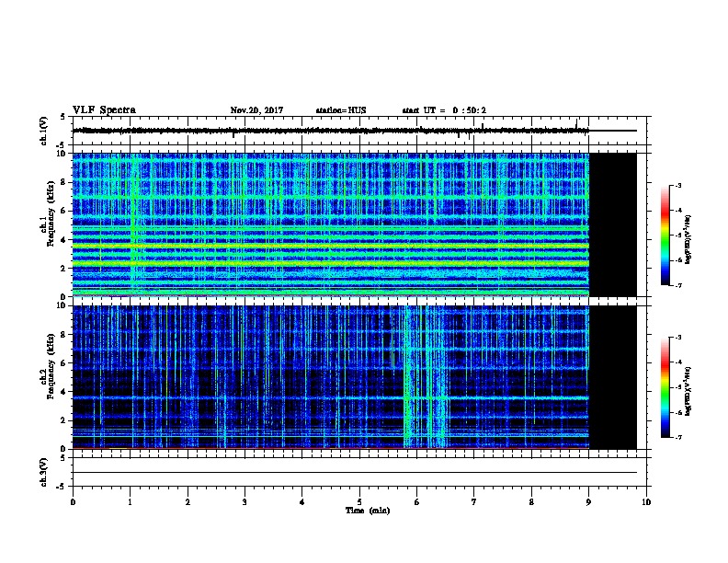Click the 'start UT = 0 : 50: 2' text
Viewport: 728px width, 563px height.
tap(444, 110)
